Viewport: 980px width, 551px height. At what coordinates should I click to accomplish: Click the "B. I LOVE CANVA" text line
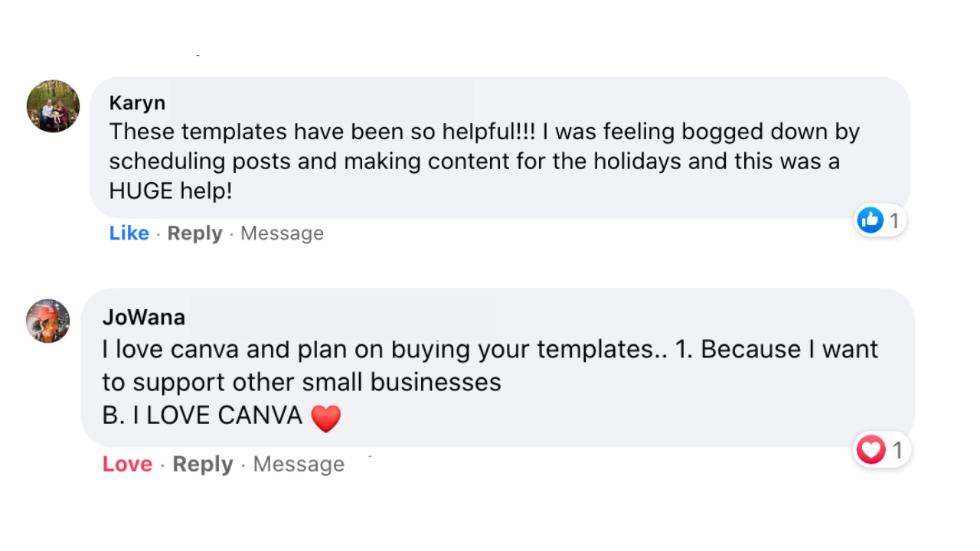[x=202, y=416]
